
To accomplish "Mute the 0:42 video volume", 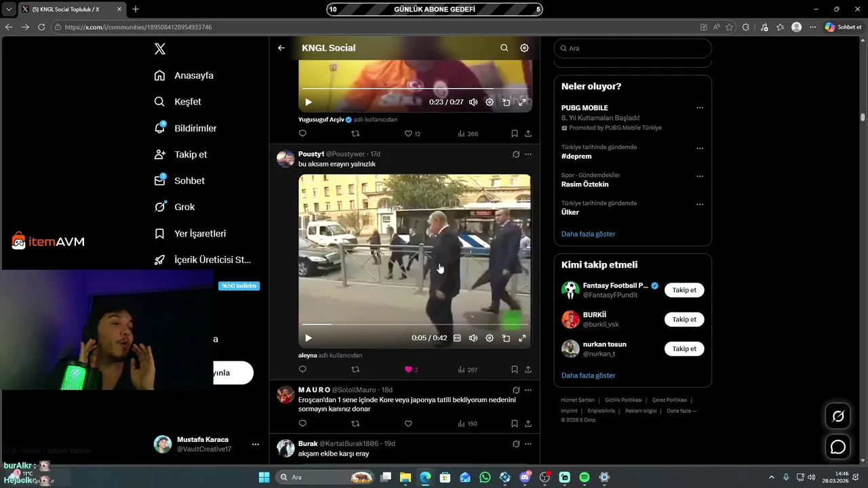I will click(x=473, y=338).
